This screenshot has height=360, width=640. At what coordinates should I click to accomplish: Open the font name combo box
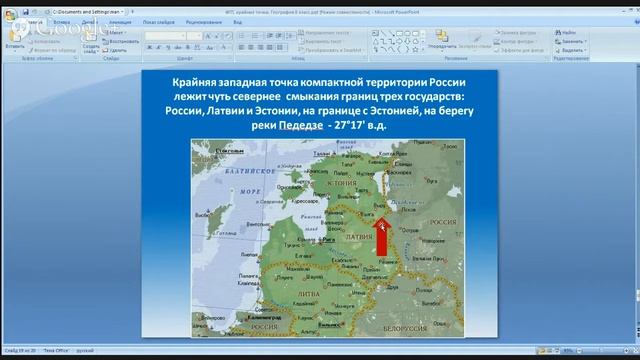[x=165, y=36]
